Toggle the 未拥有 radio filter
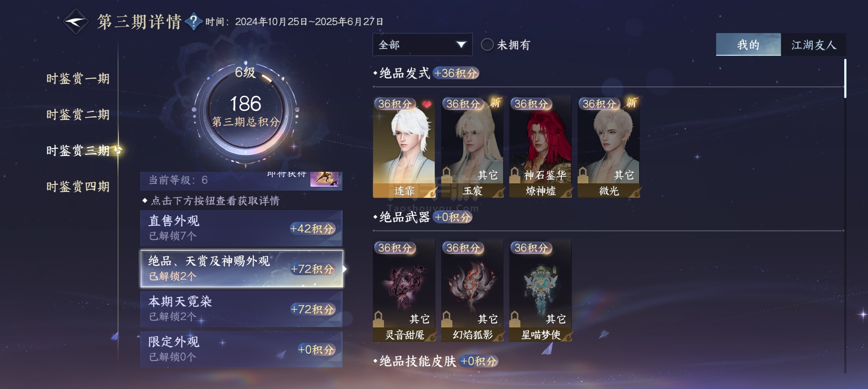Viewport: 868px width, 389px height. click(487, 45)
